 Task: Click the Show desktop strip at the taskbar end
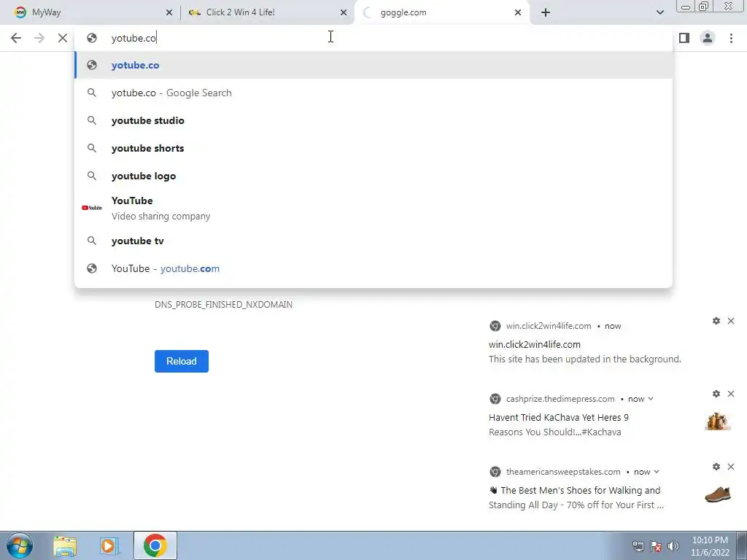pyautogui.click(x=742, y=545)
